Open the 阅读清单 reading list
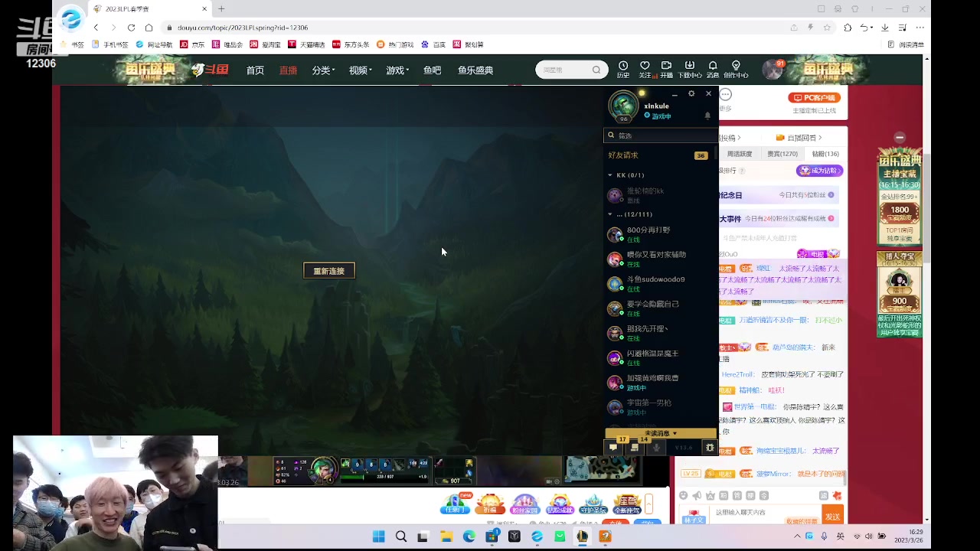The height and width of the screenshot is (551, 980). click(x=906, y=45)
